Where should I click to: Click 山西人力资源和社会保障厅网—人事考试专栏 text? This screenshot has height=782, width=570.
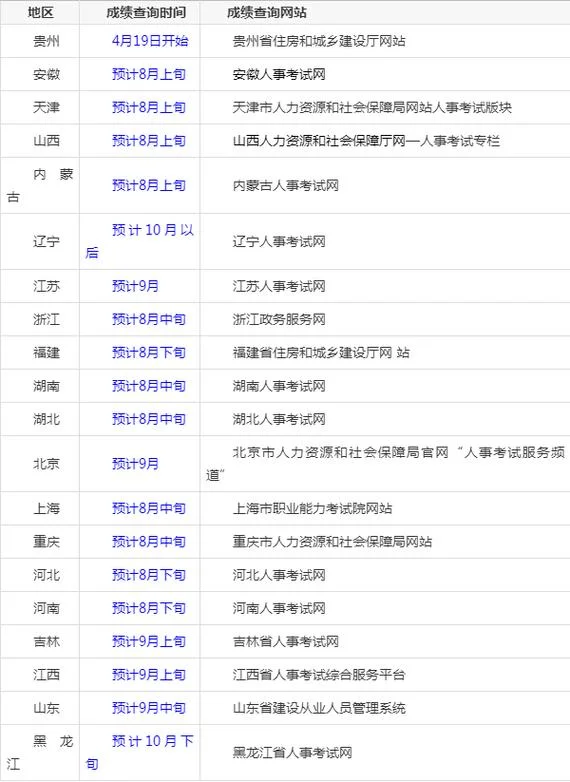point(366,141)
